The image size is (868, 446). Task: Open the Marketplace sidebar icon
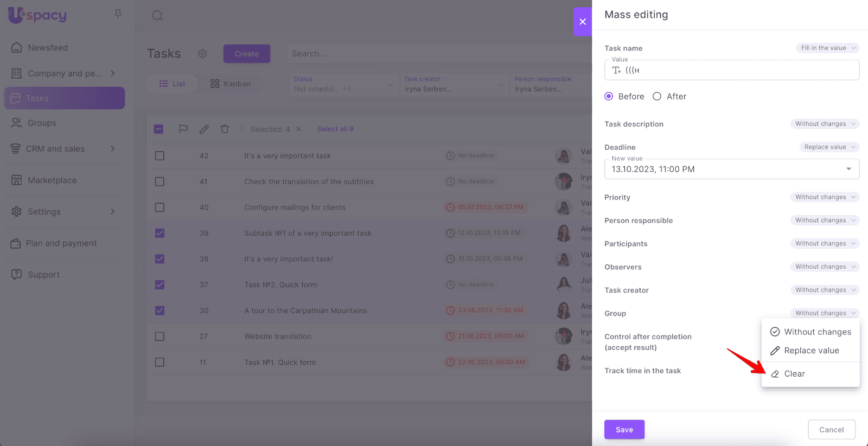pos(17,180)
